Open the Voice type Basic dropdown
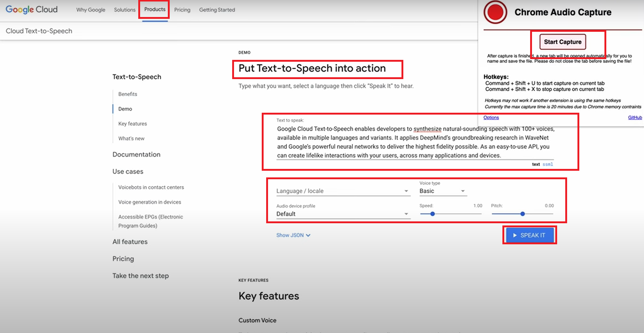The width and height of the screenshot is (644, 333). tap(443, 191)
